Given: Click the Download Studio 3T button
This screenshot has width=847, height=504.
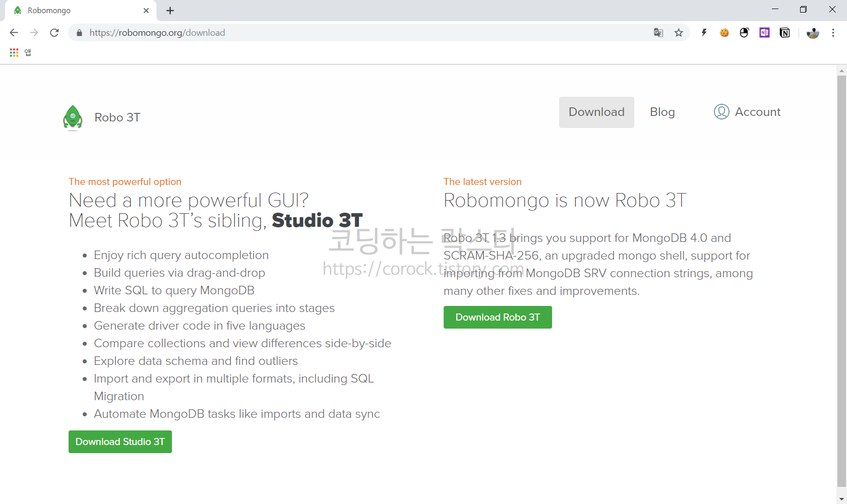Looking at the screenshot, I should (x=120, y=442).
